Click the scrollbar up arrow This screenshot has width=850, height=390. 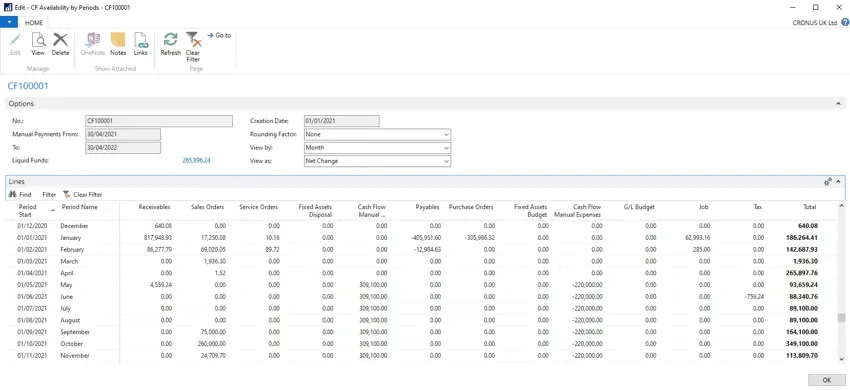point(841,206)
